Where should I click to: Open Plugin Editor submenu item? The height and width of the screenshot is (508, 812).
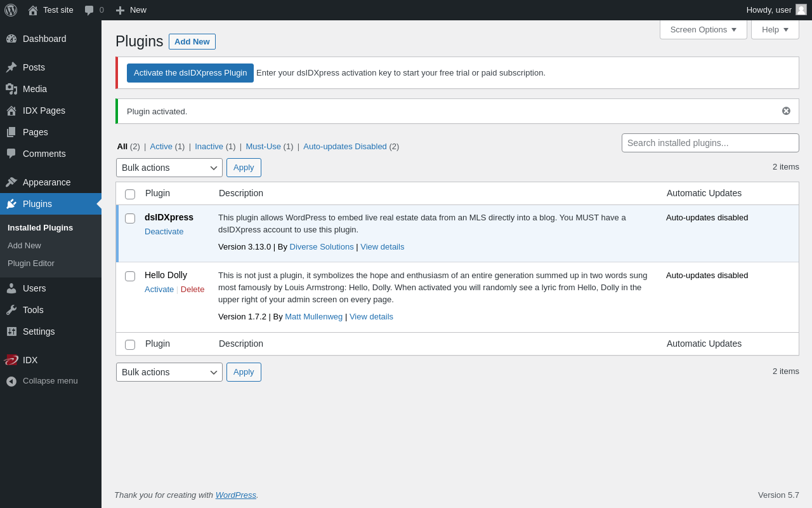(x=31, y=263)
